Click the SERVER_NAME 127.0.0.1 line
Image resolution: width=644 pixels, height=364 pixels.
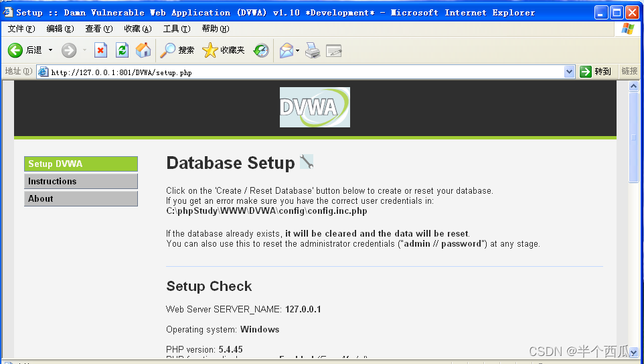click(244, 309)
